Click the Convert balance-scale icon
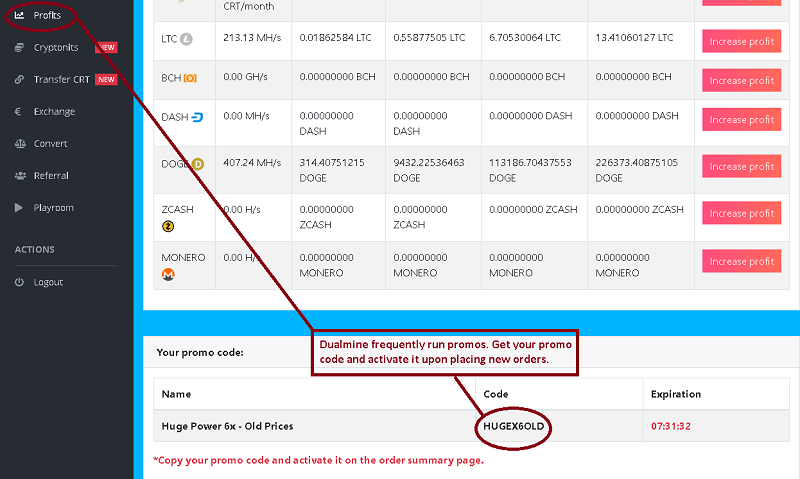This screenshot has width=800, height=479. [x=20, y=144]
